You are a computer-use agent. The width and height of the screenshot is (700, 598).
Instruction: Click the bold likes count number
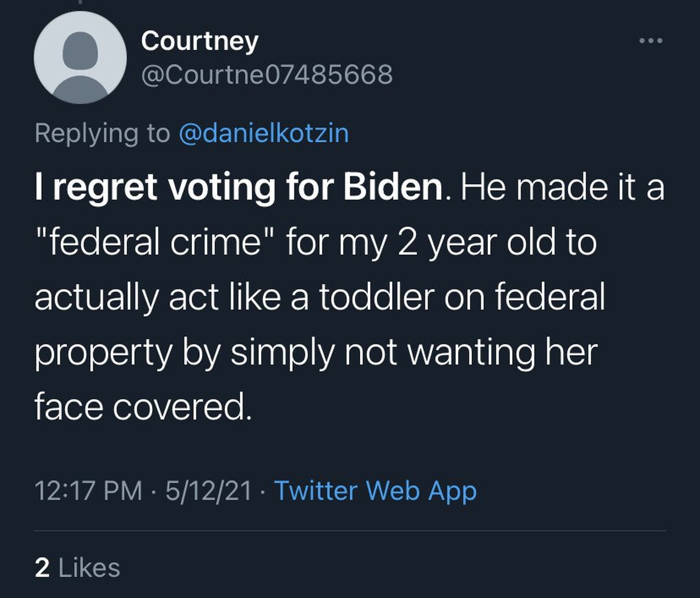tap(42, 568)
